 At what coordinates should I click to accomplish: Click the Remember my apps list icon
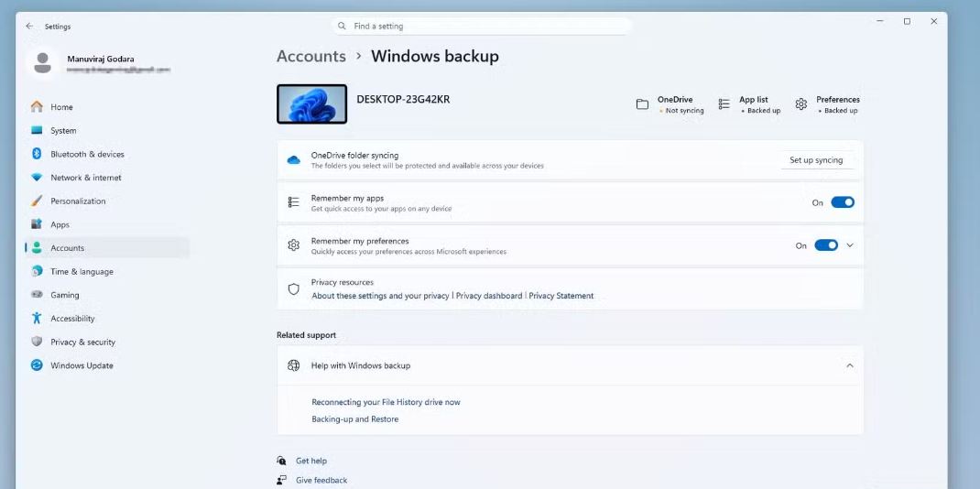[294, 202]
